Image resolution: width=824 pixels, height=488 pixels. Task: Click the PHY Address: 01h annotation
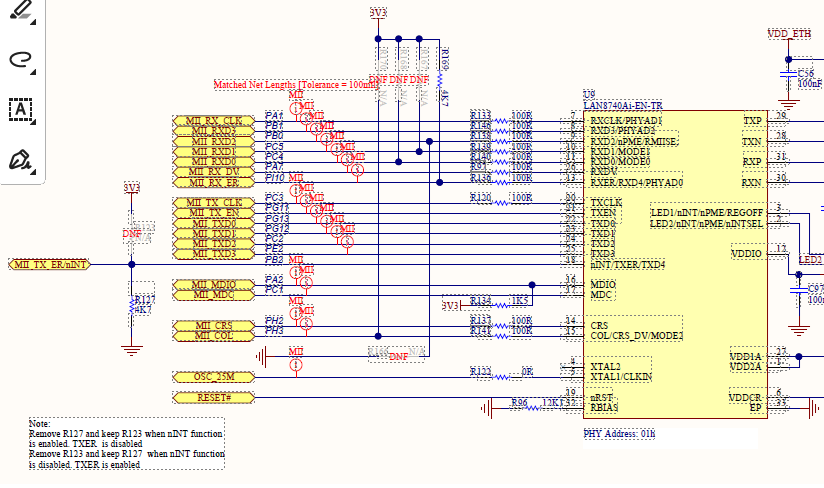619,434
